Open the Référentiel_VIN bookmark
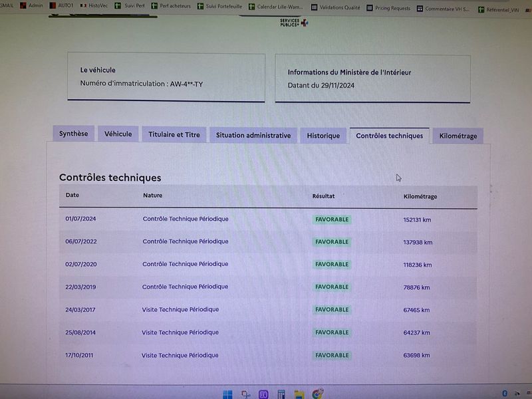 [498, 10]
